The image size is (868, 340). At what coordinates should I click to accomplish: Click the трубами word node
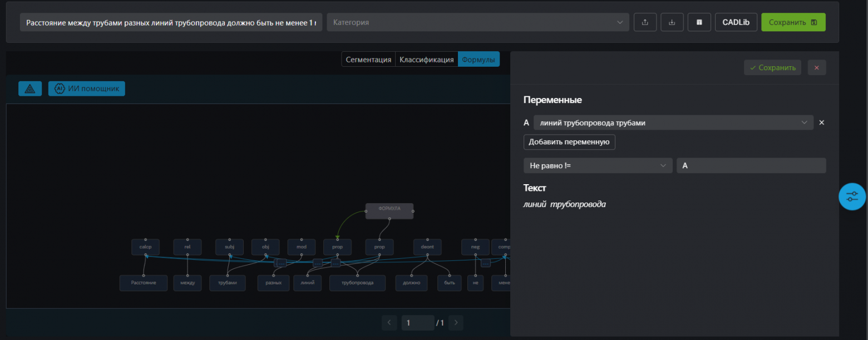point(228,283)
